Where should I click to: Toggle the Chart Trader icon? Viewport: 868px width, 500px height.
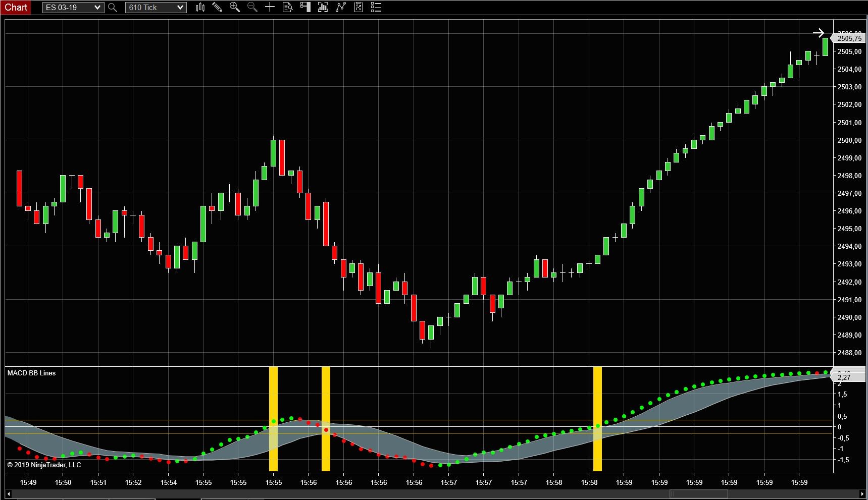pyautogui.click(x=305, y=8)
